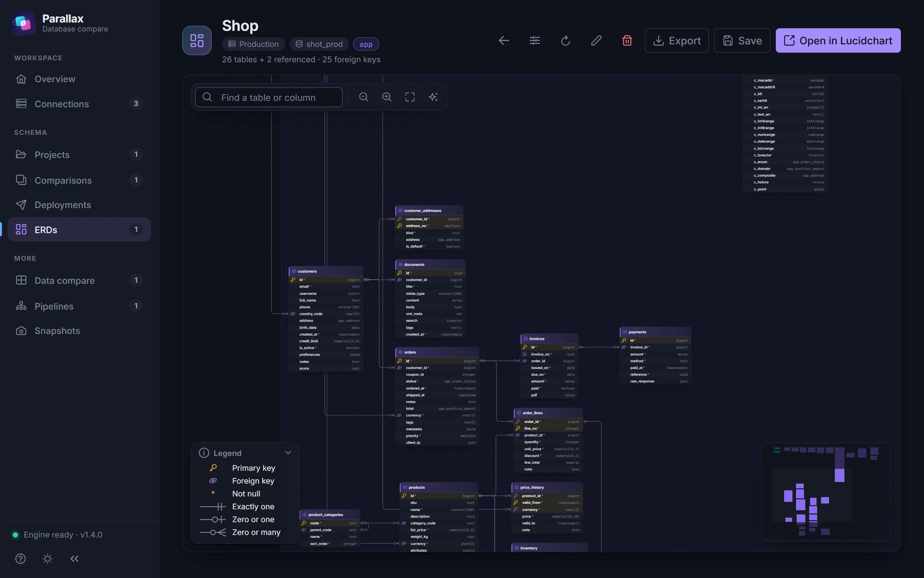The image size is (924, 578).
Task: Click the invoice_id foreign key icon in payments
Action: pyautogui.click(x=624, y=347)
